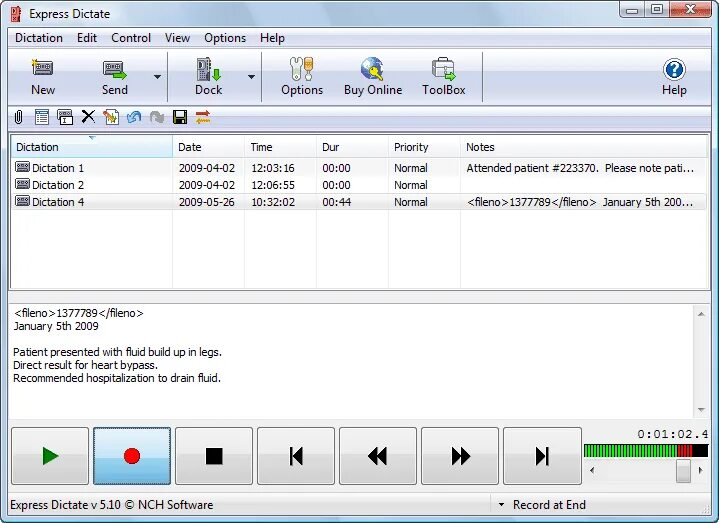Click the 00:44 duration cell
This screenshot has height=523, width=719.
click(x=337, y=202)
